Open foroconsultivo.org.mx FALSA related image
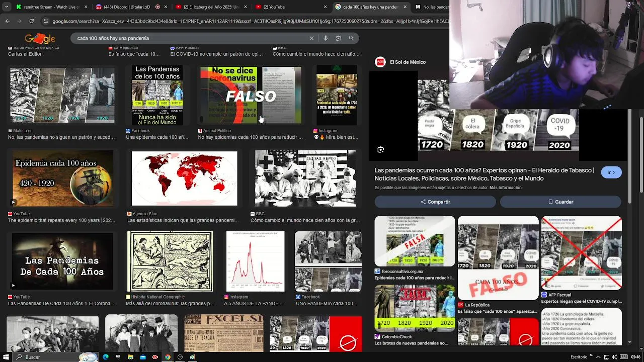The height and width of the screenshot is (362, 644). point(415,241)
